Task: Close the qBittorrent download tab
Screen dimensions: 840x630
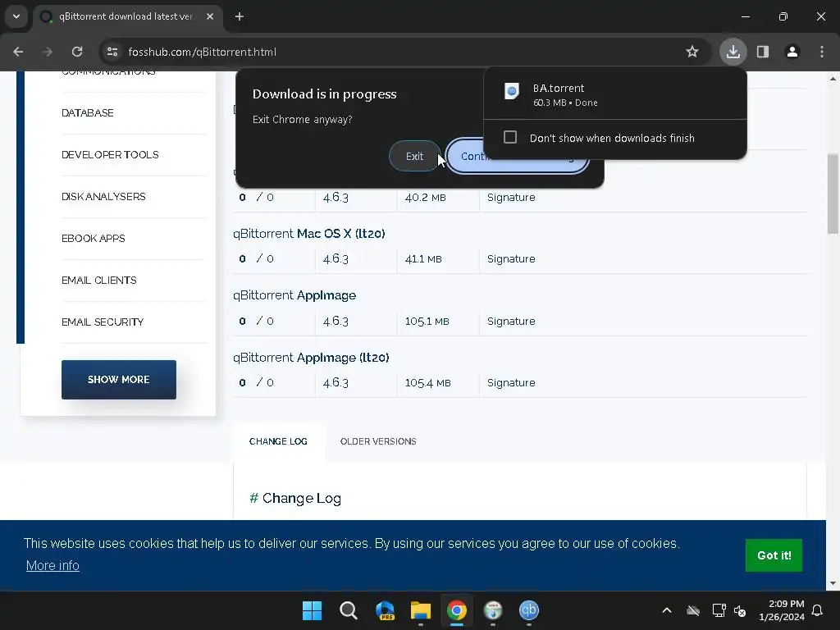Action: pos(210,16)
